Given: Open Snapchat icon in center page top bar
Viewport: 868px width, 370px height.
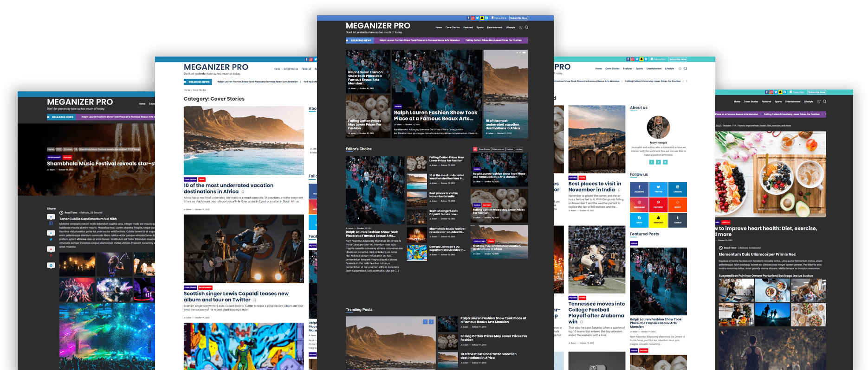Looking at the screenshot, I should 482,18.
